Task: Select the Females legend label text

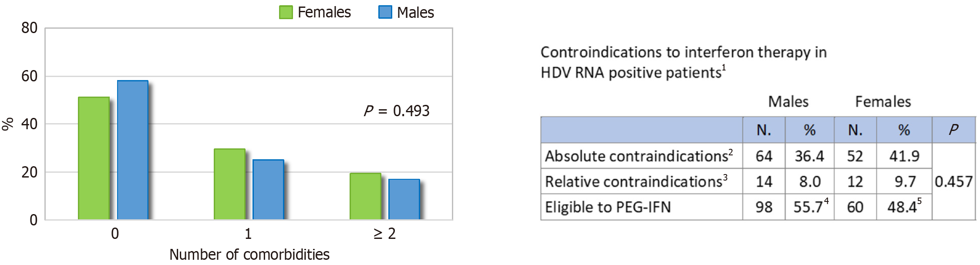Action: 324,12
